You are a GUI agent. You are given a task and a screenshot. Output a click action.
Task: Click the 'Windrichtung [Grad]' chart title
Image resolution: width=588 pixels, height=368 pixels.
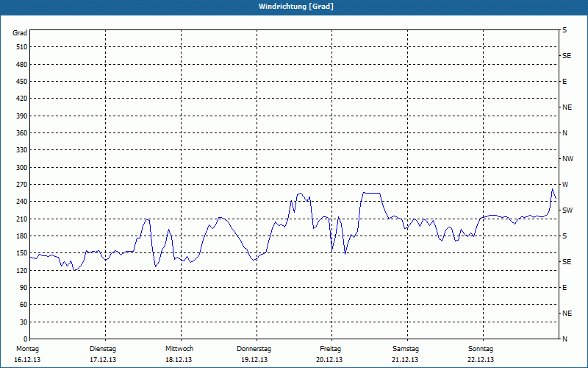[x=296, y=7]
